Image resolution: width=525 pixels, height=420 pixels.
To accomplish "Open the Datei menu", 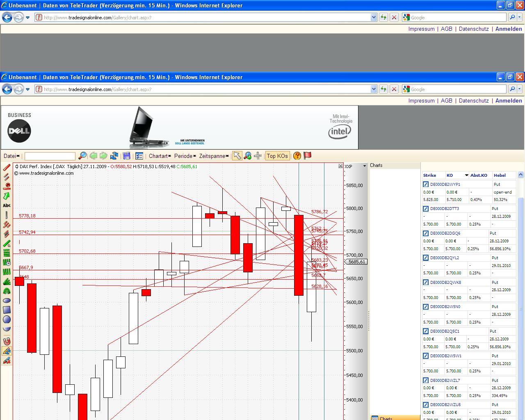I will pos(10,156).
